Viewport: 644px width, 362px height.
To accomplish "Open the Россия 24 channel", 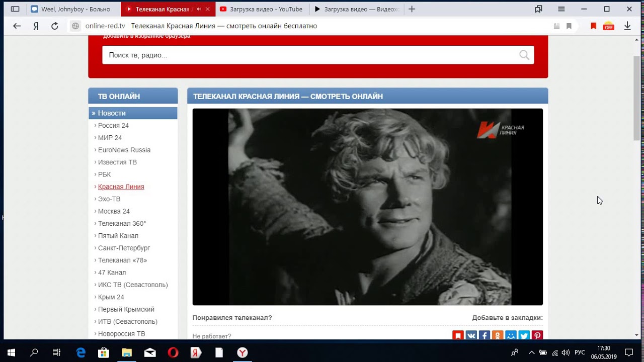I will point(113,125).
